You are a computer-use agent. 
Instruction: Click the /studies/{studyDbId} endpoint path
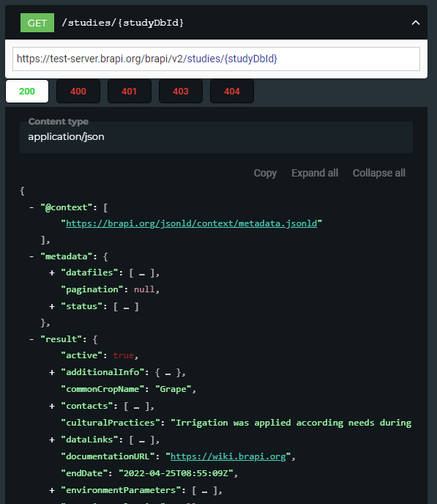point(123,23)
